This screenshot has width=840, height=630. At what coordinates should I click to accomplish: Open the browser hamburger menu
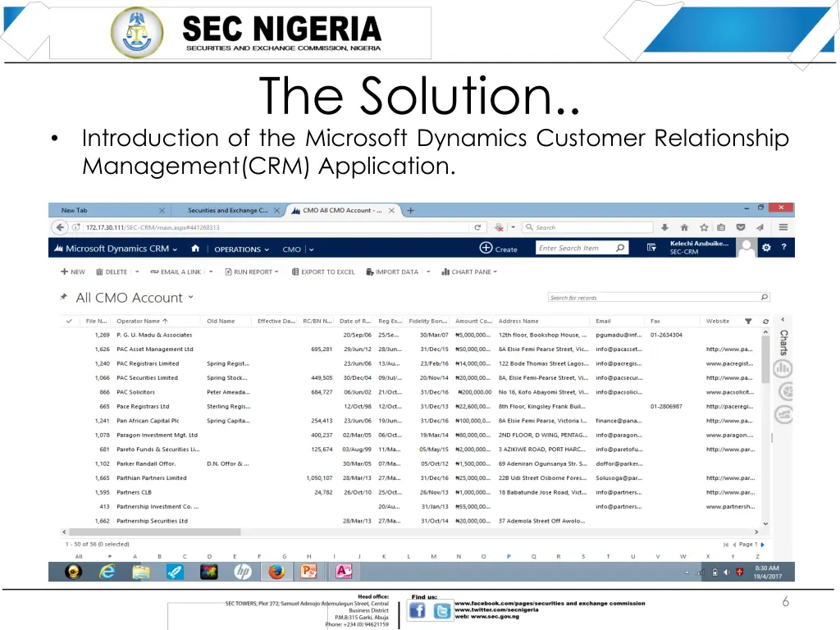pos(783,227)
